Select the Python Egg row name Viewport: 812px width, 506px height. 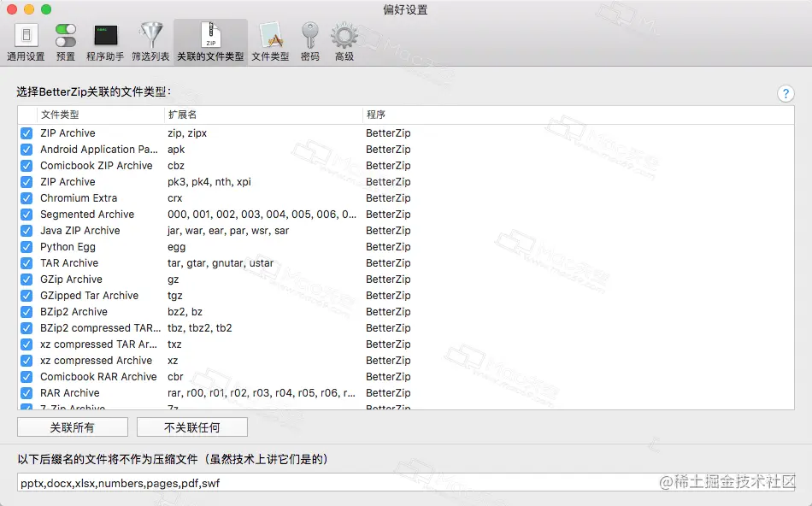tap(68, 247)
